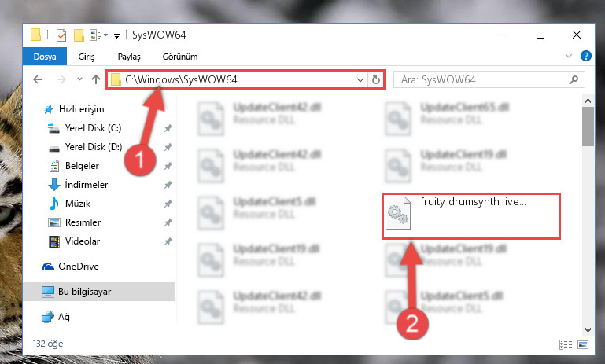
Task: Open the Customize Quick Access Toolbar dropdown
Action: (x=116, y=36)
